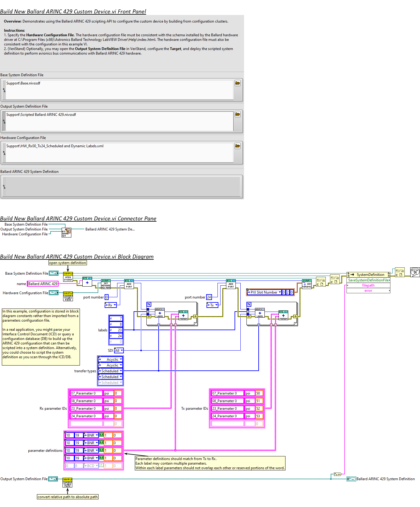Click Tx parameter value 52
This screenshot has width=420, height=507.
[259, 409]
